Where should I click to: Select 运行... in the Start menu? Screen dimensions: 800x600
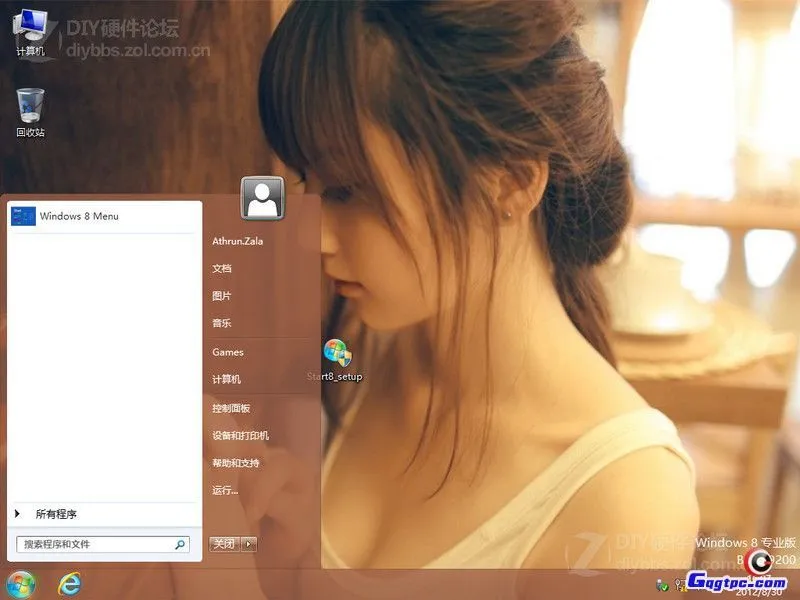227,492
